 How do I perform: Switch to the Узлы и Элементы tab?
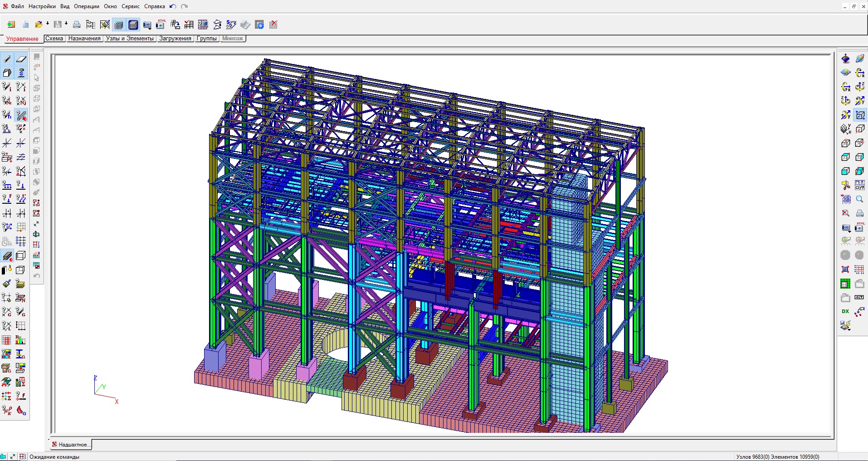[x=130, y=39]
